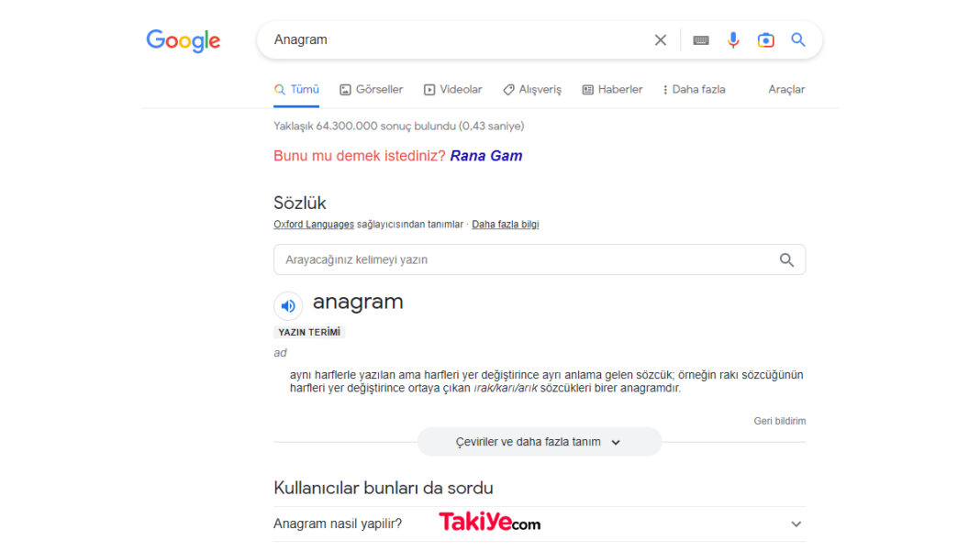The height and width of the screenshot is (551, 980).
Task: Play the anagram pronunciation speaker icon
Action: (x=288, y=305)
